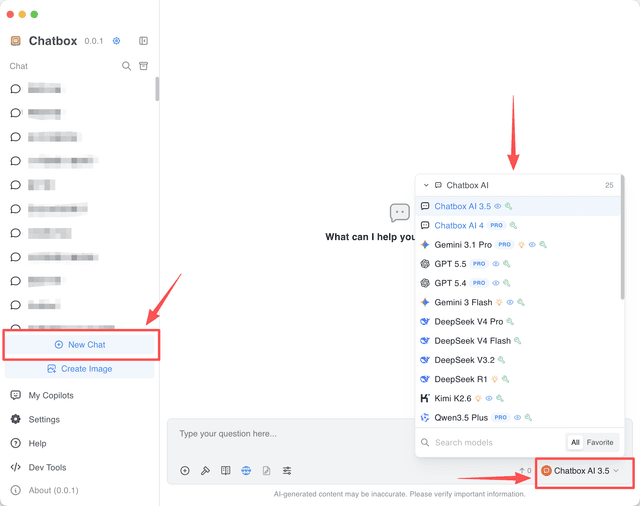640x506 pixels.
Task: Click the eye icon on Qwen3.5 Plus row
Action: tap(518, 417)
